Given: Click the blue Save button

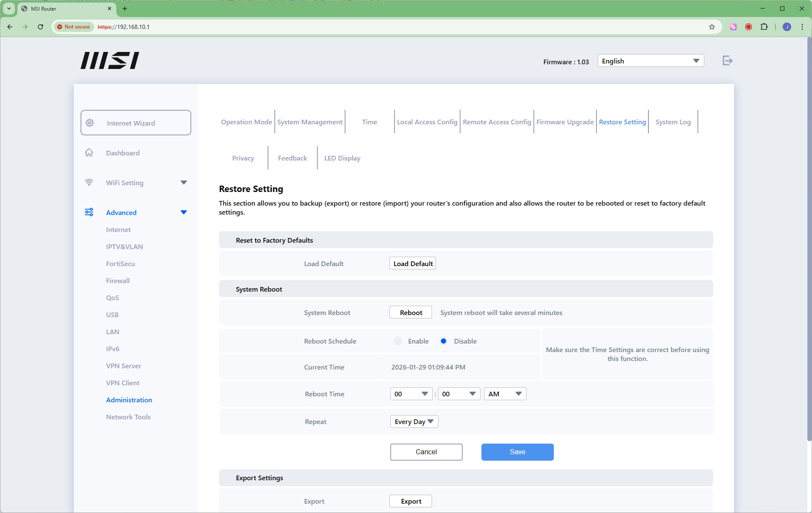Looking at the screenshot, I should (517, 452).
